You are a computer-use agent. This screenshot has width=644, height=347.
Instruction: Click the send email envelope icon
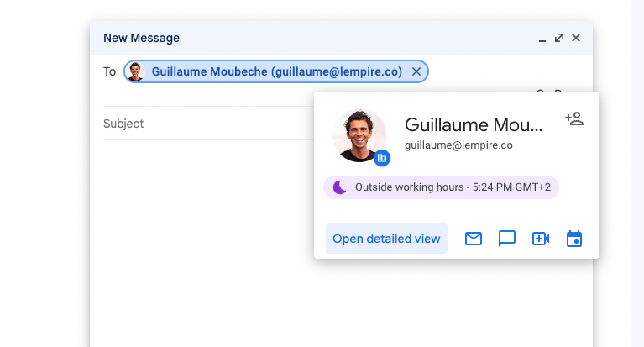click(474, 239)
